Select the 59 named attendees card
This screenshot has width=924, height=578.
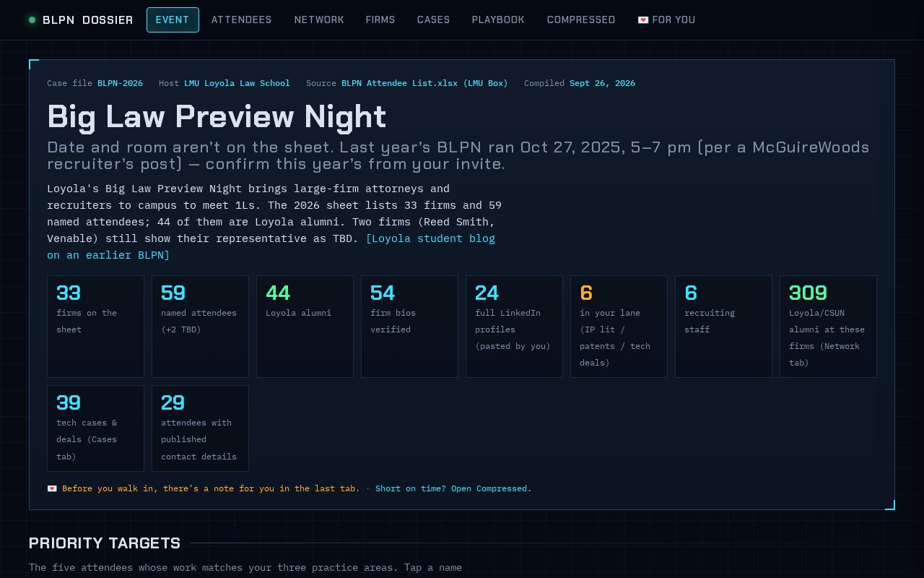pos(200,327)
